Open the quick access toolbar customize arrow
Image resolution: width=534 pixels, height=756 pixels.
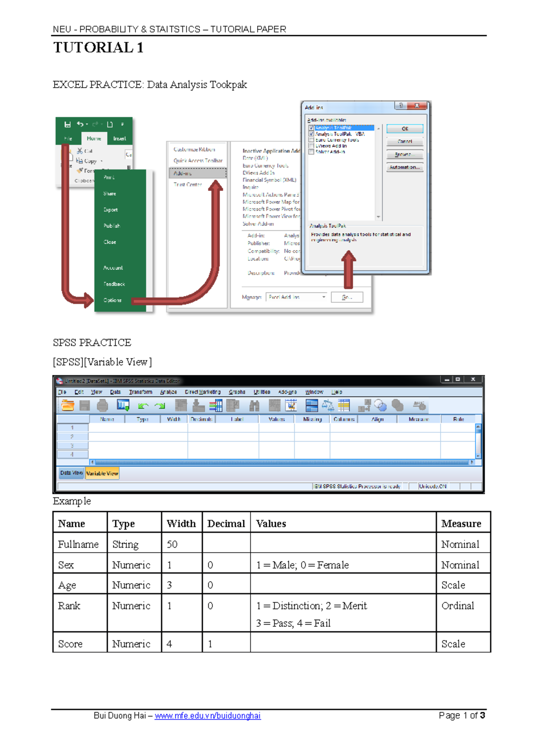tap(122, 125)
